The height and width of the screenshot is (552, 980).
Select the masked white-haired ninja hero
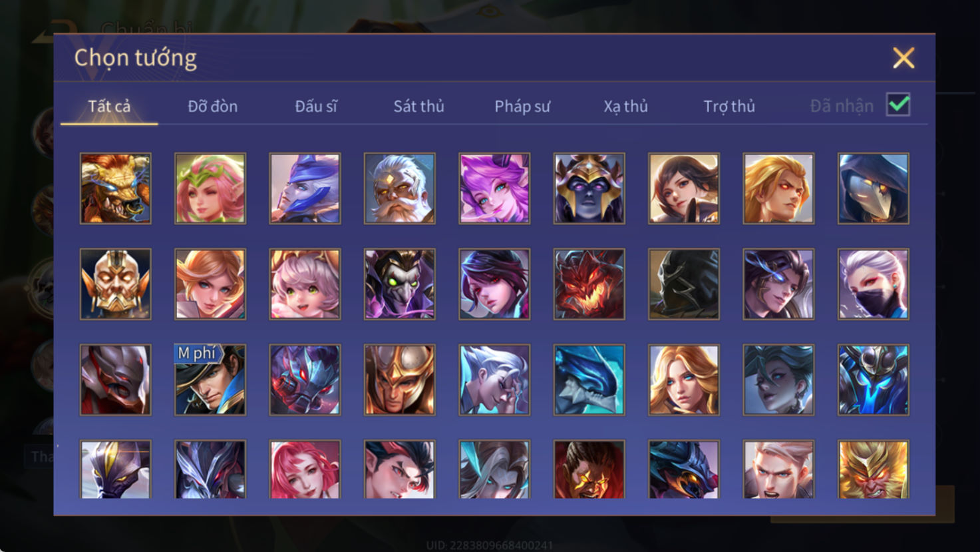click(874, 284)
